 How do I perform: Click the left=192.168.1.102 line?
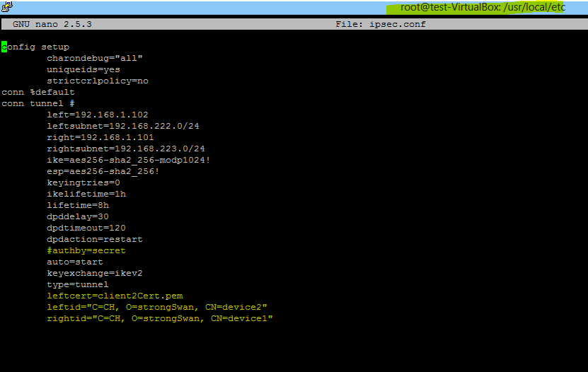pyautogui.click(x=98, y=115)
